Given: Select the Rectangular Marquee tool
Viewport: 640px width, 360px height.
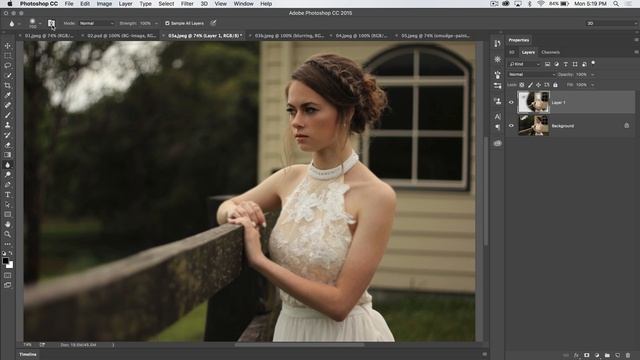Looking at the screenshot, I should (7, 56).
